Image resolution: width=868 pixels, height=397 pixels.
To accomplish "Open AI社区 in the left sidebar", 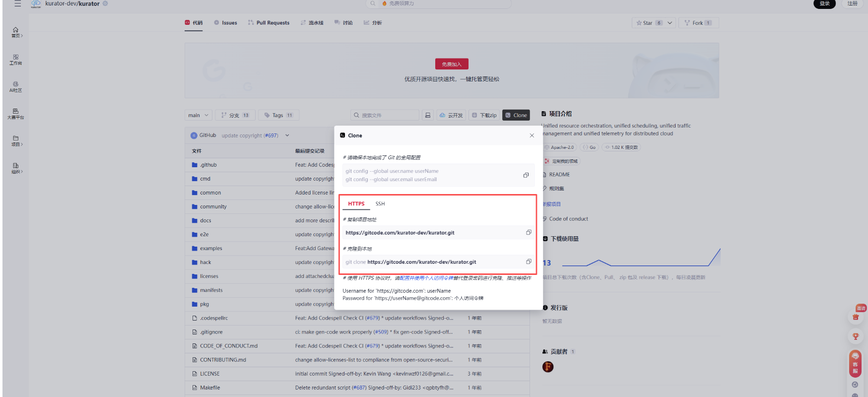I will [x=16, y=87].
